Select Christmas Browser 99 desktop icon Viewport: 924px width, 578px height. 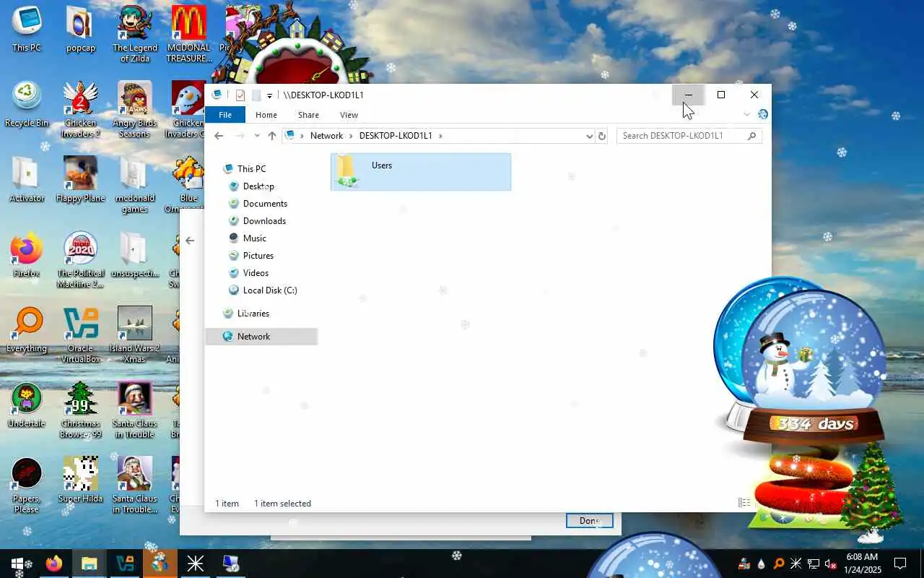tap(80, 410)
